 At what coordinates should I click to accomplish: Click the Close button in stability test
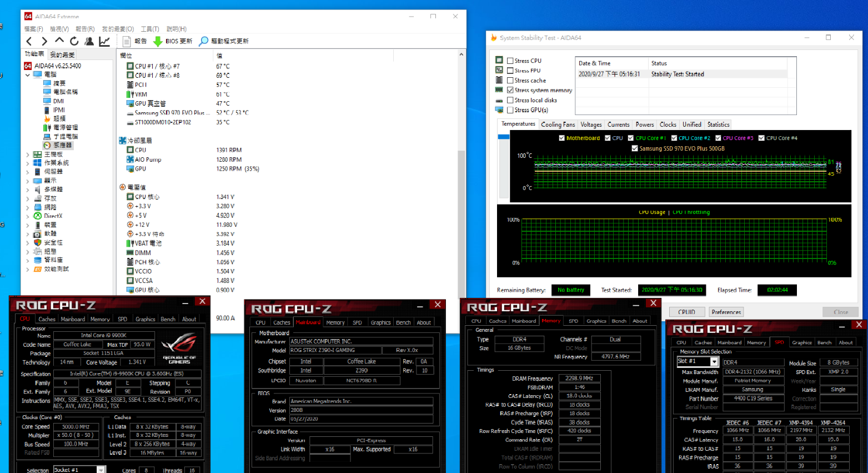click(840, 312)
